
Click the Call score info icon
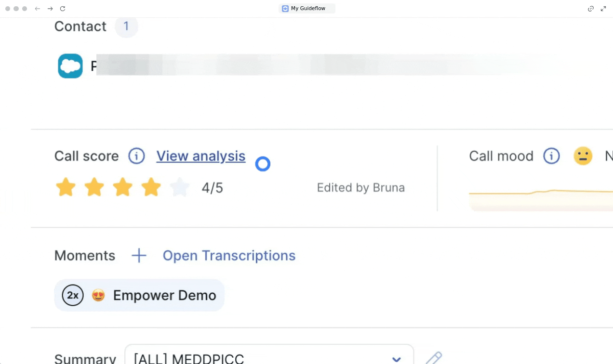(136, 156)
